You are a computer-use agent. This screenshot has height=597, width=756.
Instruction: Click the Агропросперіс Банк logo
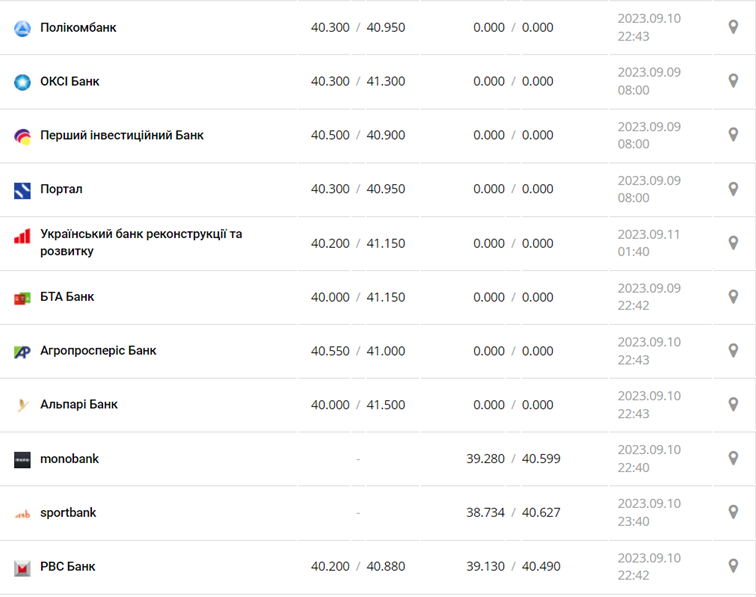(x=22, y=352)
